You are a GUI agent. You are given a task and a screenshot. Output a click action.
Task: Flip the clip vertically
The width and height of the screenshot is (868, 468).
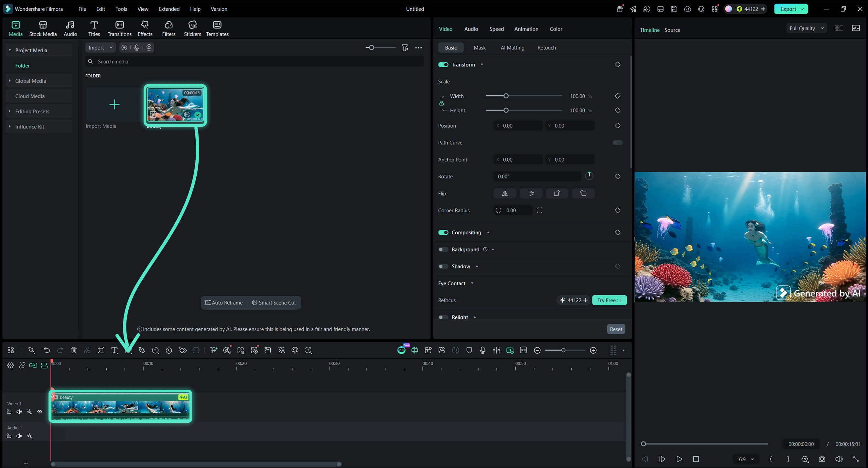point(531,193)
